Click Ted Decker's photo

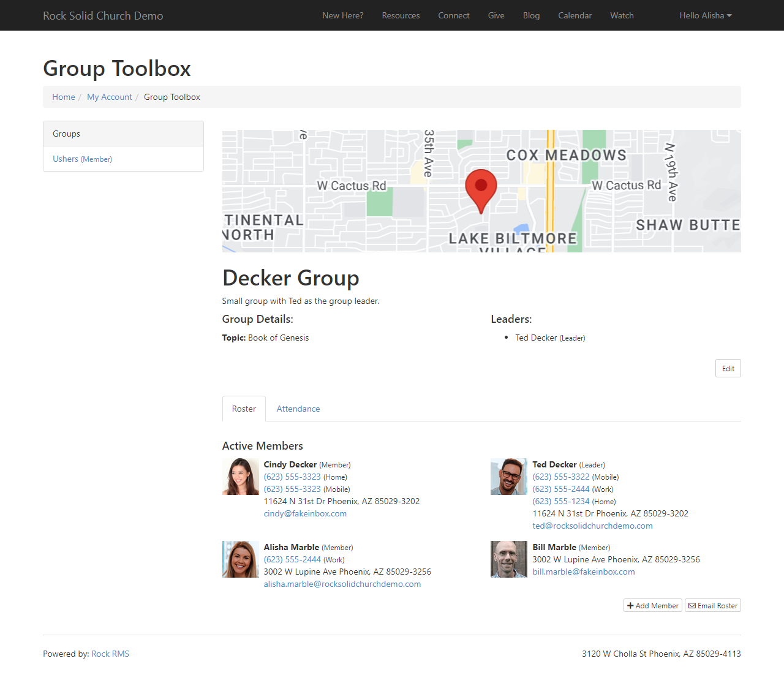tap(509, 477)
